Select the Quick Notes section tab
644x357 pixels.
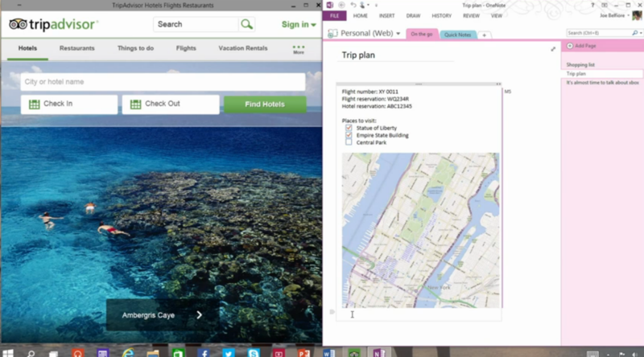[457, 35]
